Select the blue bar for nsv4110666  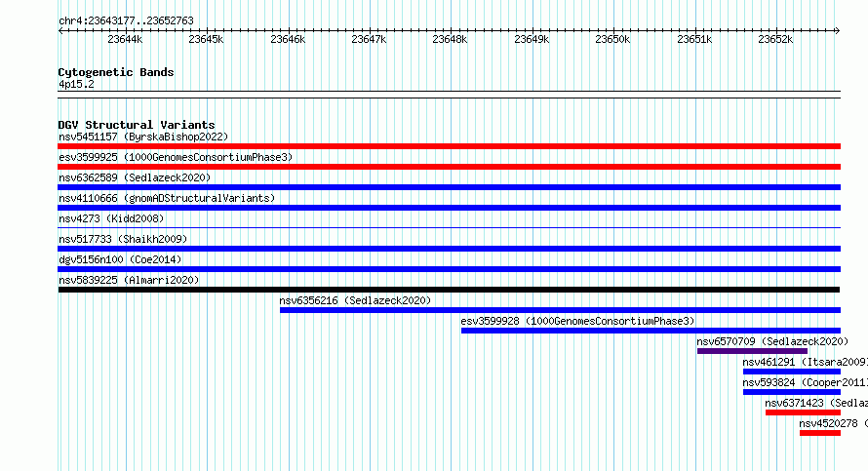click(449, 208)
